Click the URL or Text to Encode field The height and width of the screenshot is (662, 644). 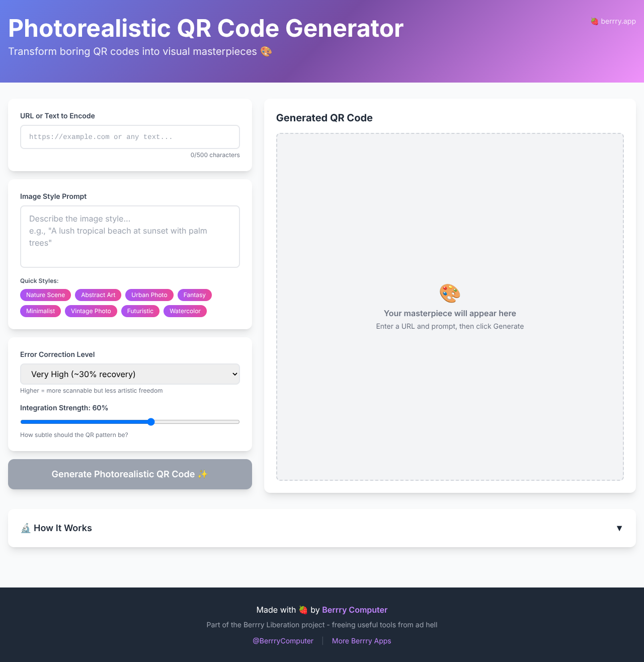(130, 136)
